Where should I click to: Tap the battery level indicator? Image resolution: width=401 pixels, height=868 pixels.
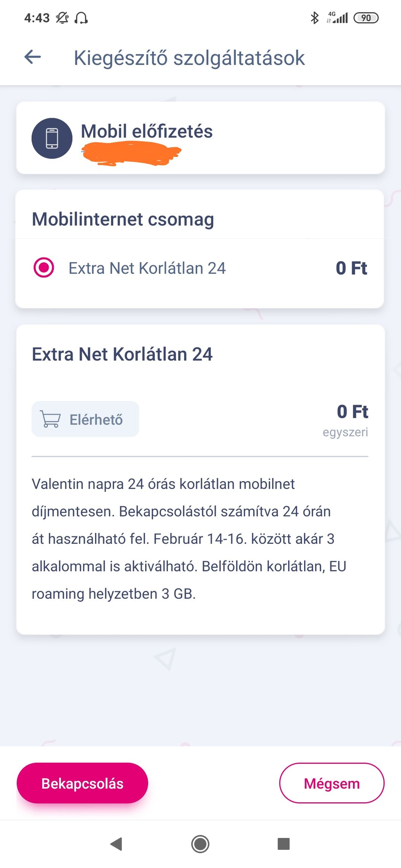click(x=366, y=18)
